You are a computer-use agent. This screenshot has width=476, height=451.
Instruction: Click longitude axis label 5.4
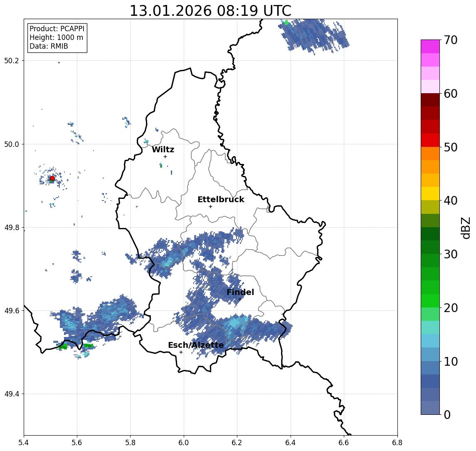coord(24,442)
